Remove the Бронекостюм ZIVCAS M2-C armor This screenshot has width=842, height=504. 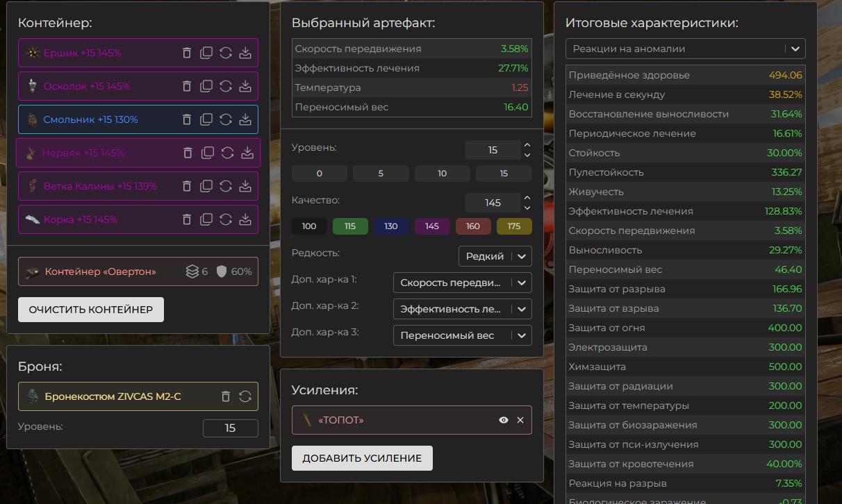(x=226, y=396)
